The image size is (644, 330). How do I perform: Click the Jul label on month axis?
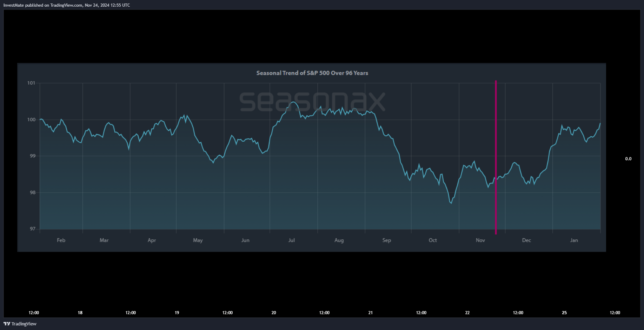[x=291, y=240]
